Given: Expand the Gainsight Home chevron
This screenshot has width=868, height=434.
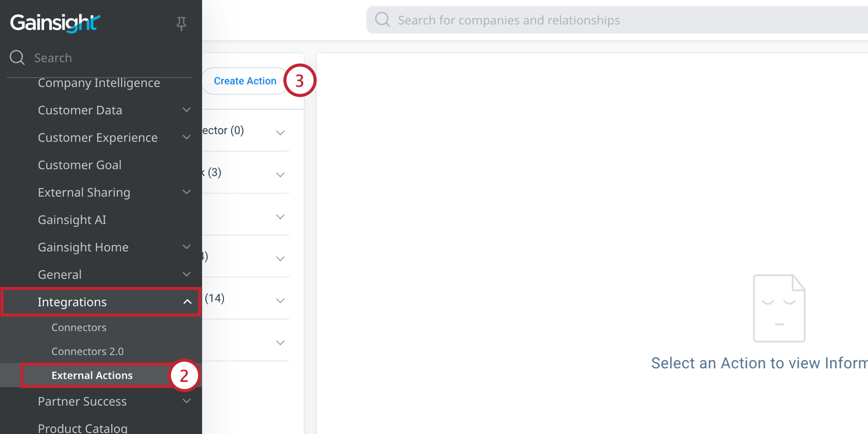Looking at the screenshot, I should (x=187, y=247).
